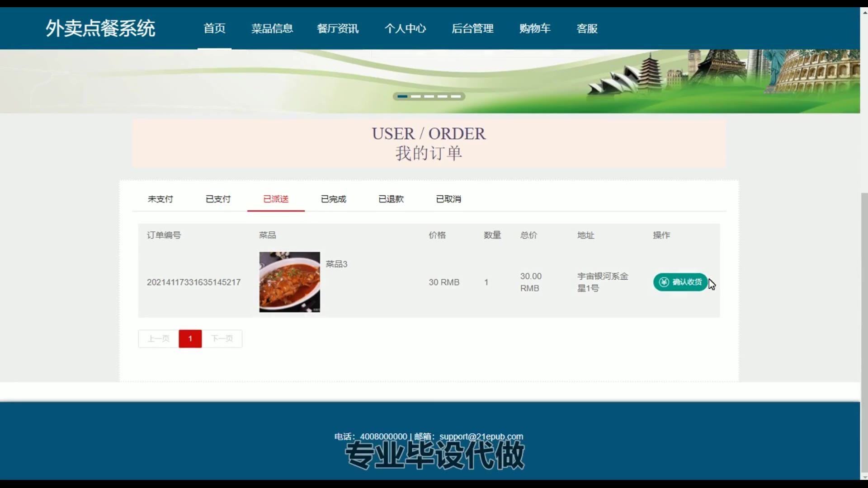Go to 餐厅资讯 page
Viewport: 868px width, 488px height.
[x=338, y=28]
